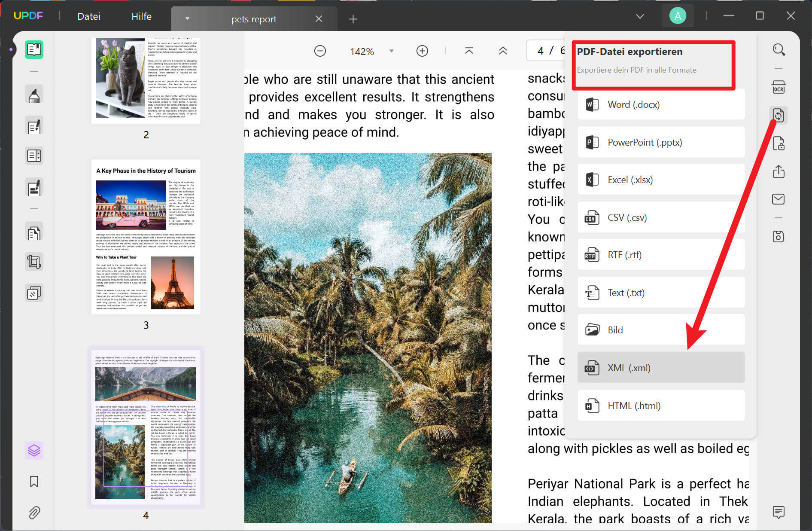812x531 pixels.
Task: Open the zoom level dropdown
Action: [391, 51]
